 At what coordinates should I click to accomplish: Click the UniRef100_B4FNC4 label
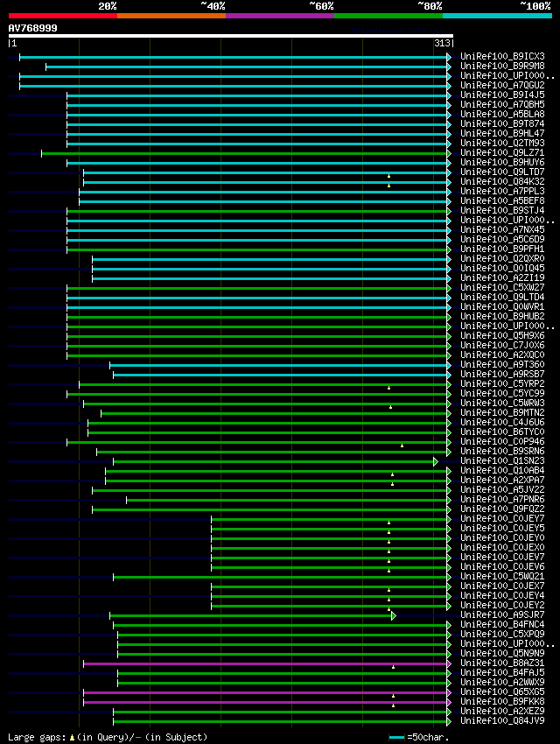pyautogui.click(x=502, y=624)
